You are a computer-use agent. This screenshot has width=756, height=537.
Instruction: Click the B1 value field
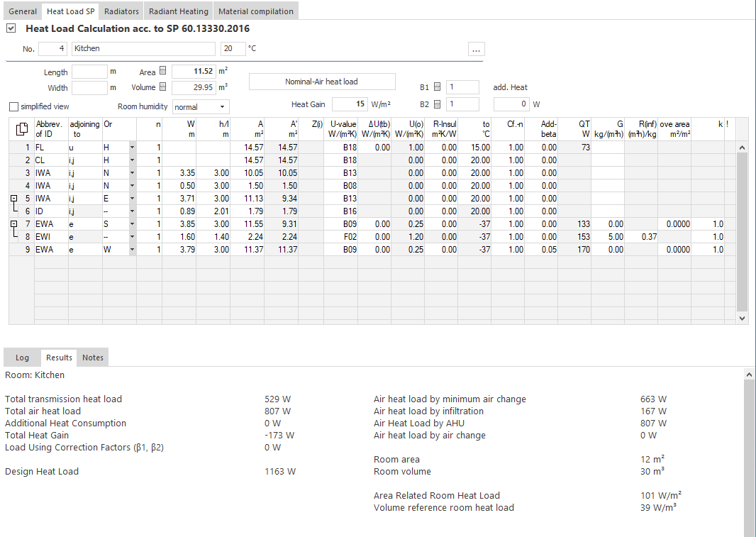click(x=462, y=87)
